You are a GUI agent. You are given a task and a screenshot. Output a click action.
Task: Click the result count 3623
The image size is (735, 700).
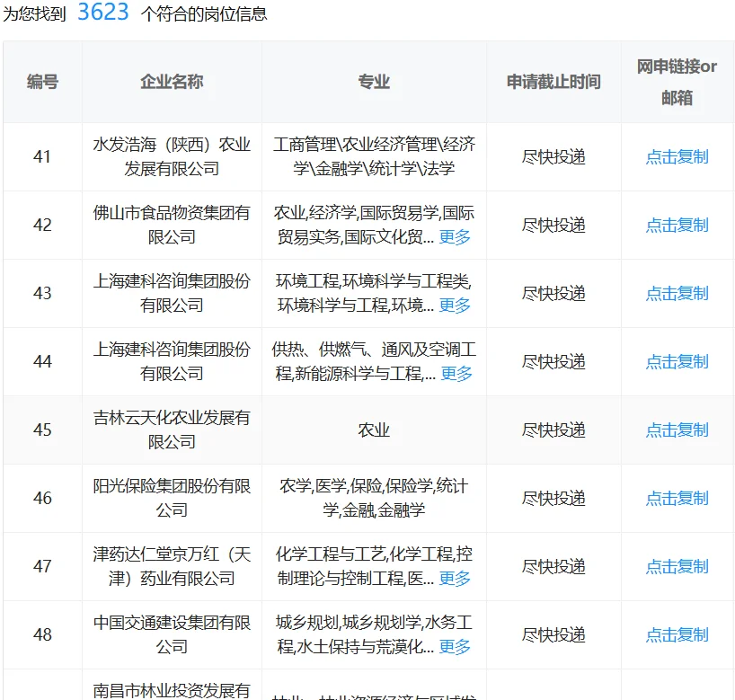(x=103, y=13)
